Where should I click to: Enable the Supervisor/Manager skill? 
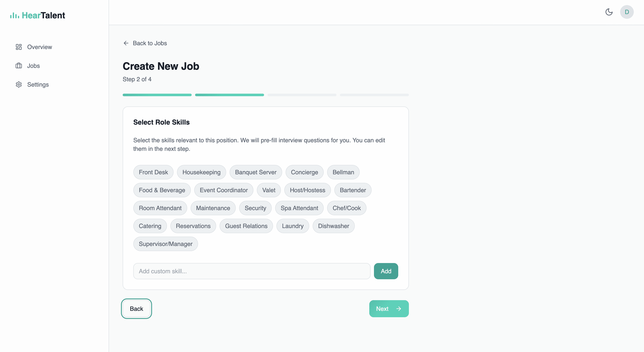pos(165,244)
